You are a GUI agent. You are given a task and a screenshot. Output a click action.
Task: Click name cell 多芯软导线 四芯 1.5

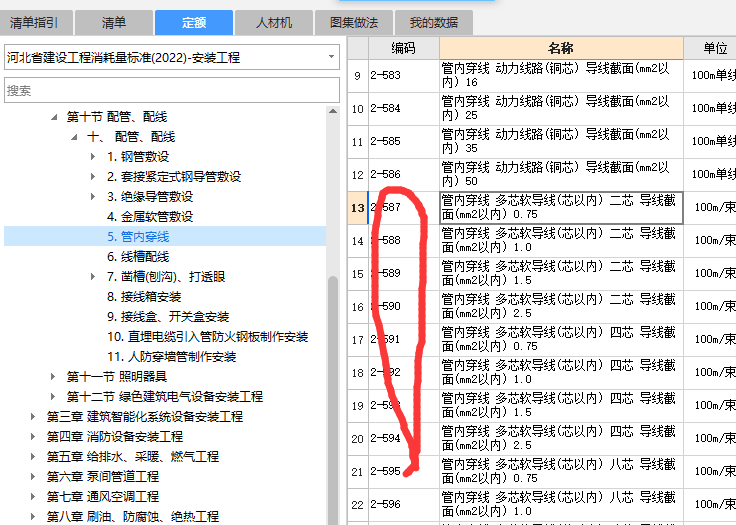tap(561, 405)
